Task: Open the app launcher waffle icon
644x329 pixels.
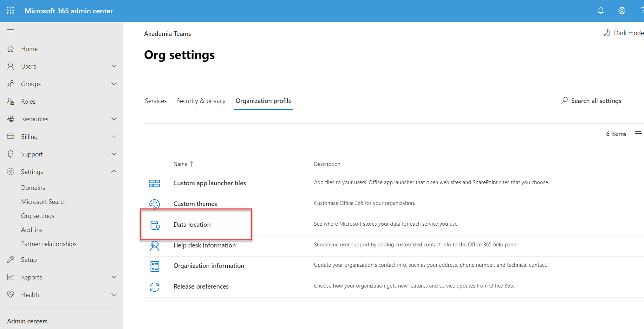Action: [11, 11]
